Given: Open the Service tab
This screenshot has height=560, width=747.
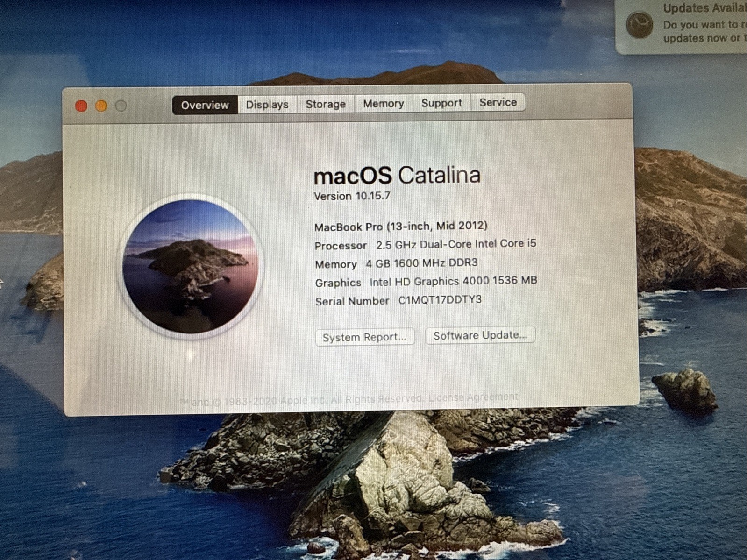Looking at the screenshot, I should click(498, 102).
